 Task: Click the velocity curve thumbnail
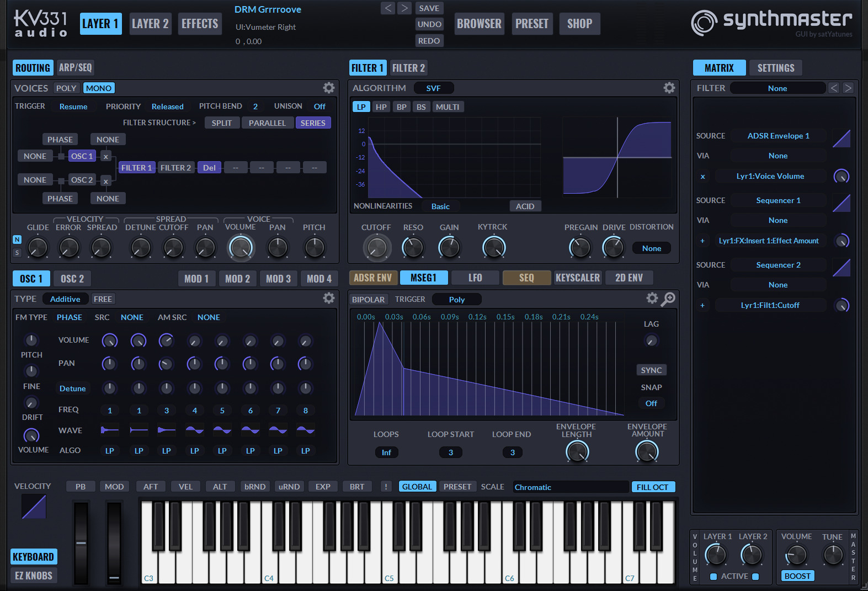pos(34,507)
